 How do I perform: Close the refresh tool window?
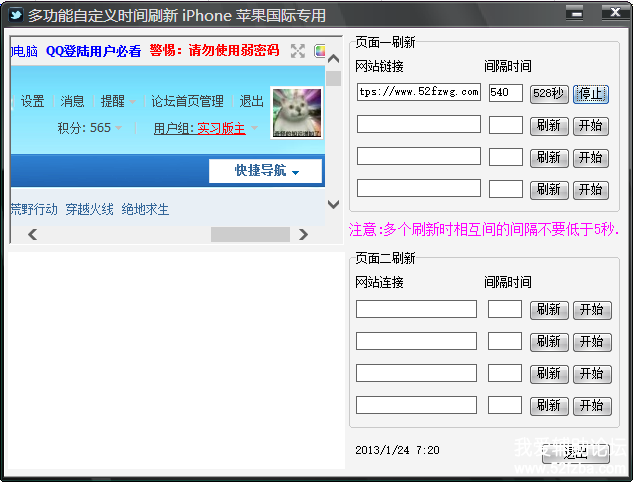[615, 13]
